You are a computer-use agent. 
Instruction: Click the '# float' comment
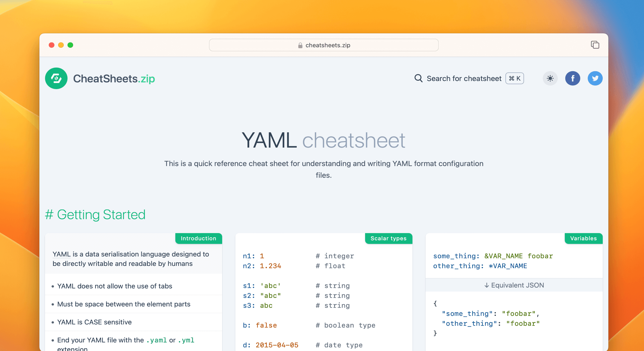[330, 266]
